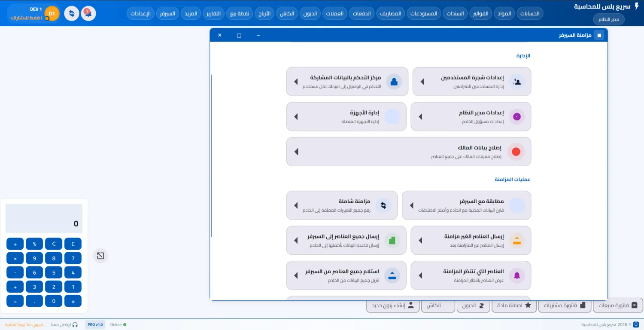644x330 pixels.
Task: Click the calculator divide key
Action: (15, 244)
